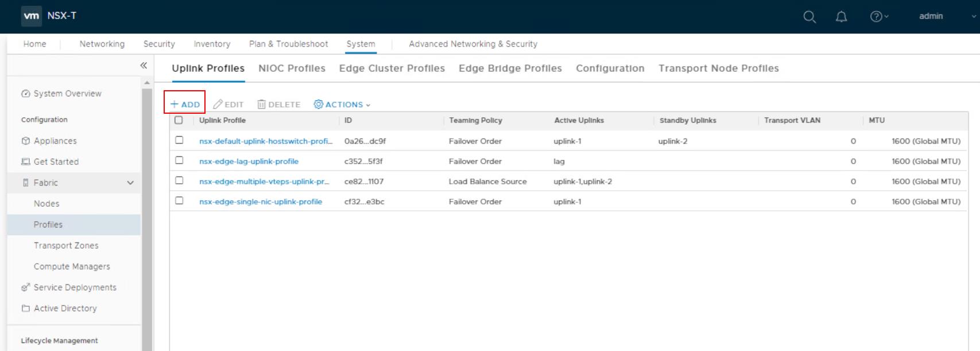Check nsx-default-uplink-hostswitch-profile row checkbox

(179, 140)
